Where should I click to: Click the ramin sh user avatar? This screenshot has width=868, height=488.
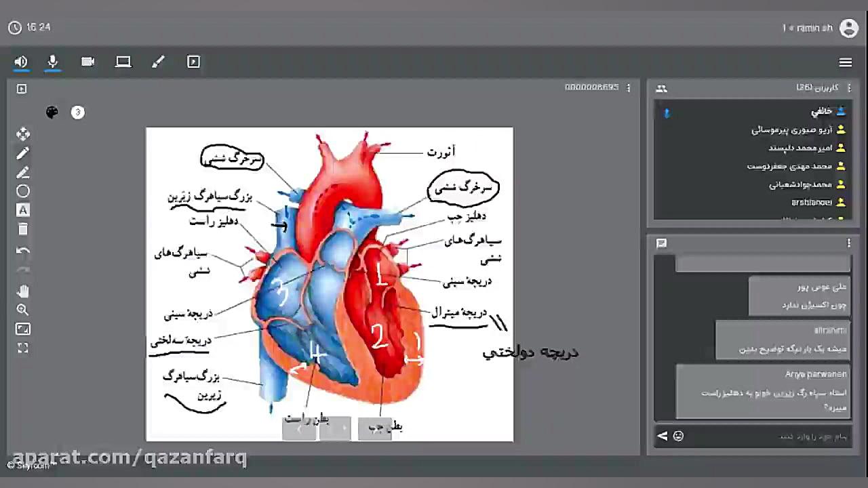tap(848, 28)
